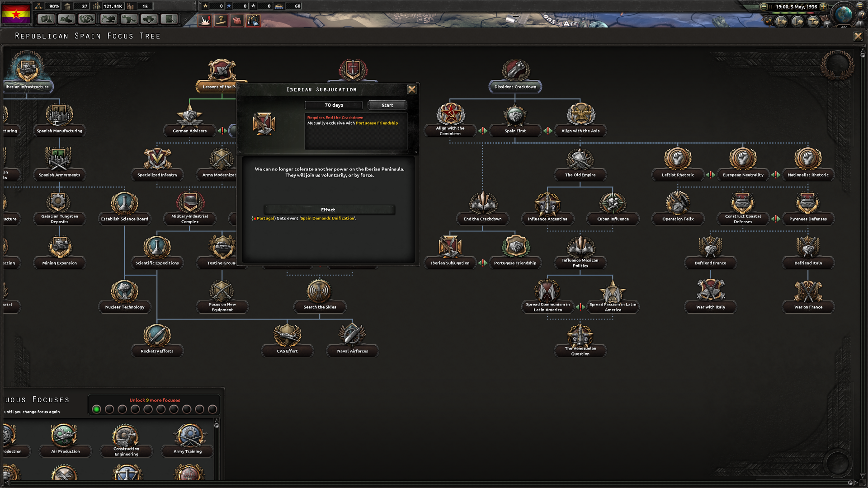This screenshot has width=868, height=488.
Task: Decrease game speed with minus button
Action: coord(764,6)
